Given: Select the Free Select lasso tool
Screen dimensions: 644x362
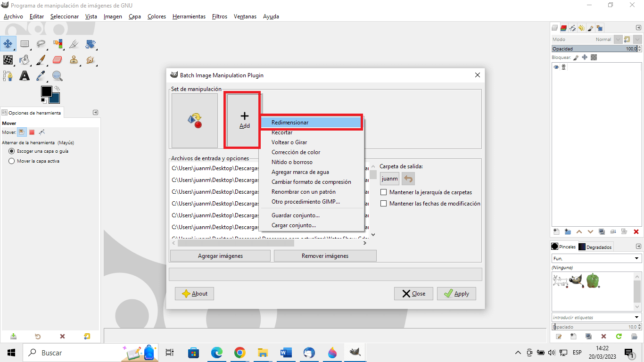Looking at the screenshot, I should 41,44.
